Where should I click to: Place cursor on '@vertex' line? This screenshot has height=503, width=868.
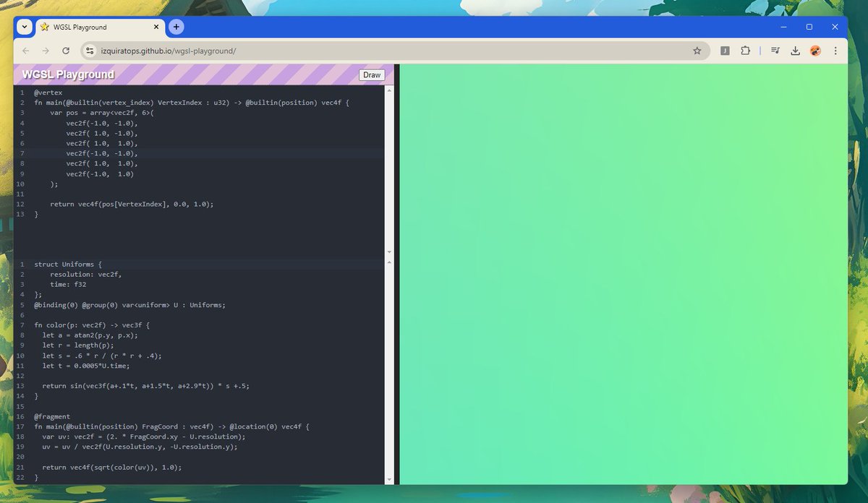(x=48, y=93)
